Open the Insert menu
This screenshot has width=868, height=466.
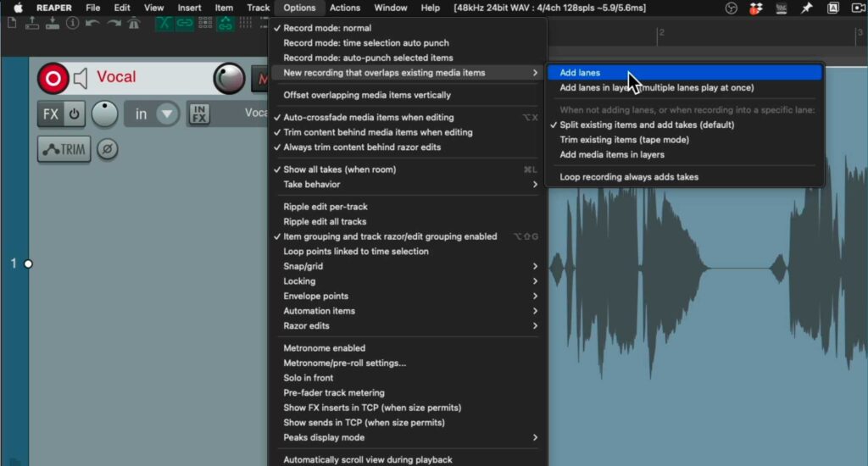189,8
